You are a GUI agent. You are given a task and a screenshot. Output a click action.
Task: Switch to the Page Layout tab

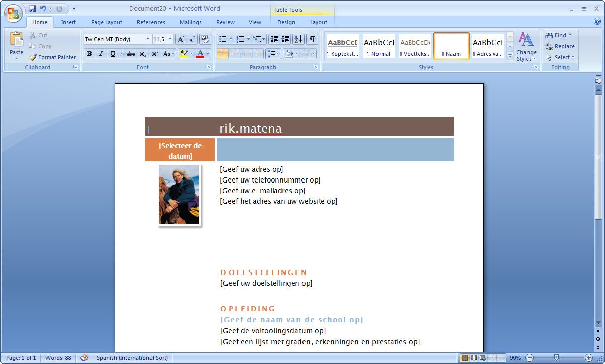[107, 22]
